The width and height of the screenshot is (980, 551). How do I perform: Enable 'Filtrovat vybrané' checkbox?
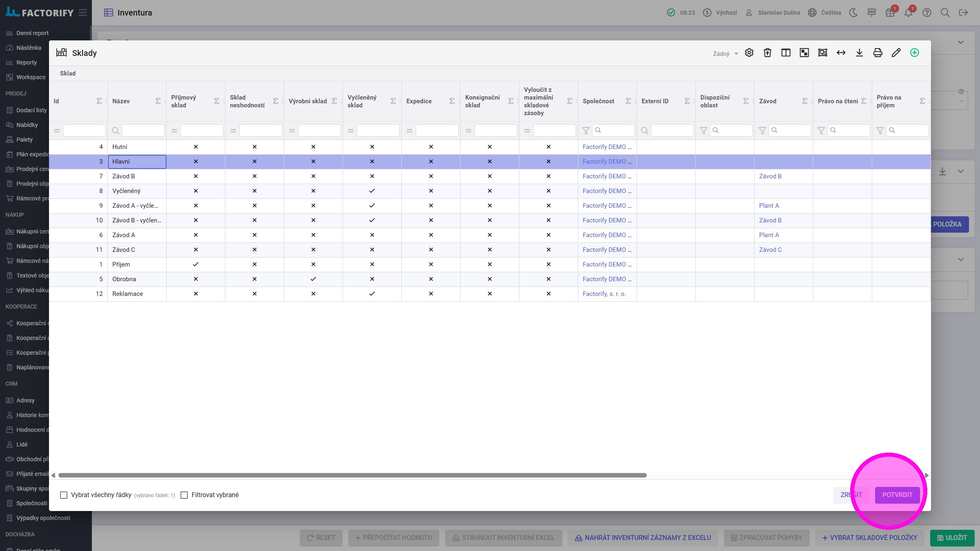point(184,495)
